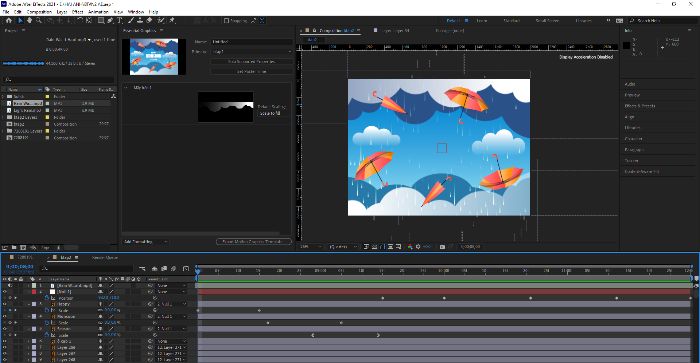Hide the red layer with eye icon
This screenshot has height=363, width=700.
(x=5, y=292)
